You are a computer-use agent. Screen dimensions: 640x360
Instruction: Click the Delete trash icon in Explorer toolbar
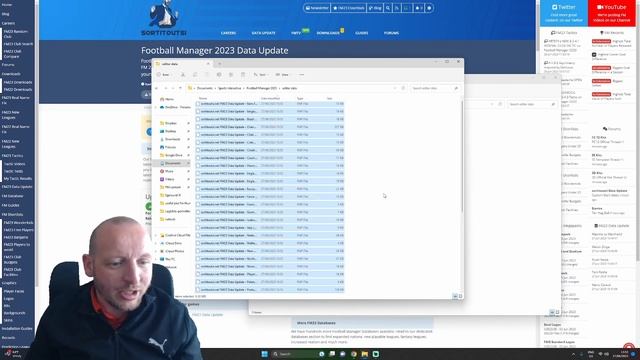click(243, 75)
